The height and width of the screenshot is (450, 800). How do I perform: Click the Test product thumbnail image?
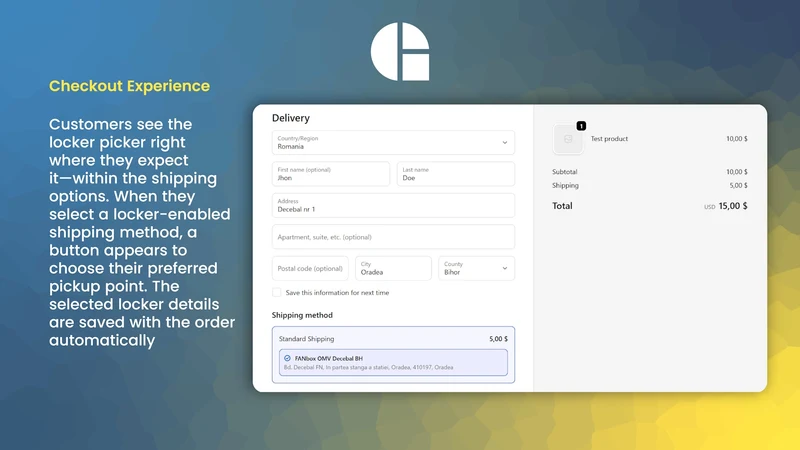[568, 139]
